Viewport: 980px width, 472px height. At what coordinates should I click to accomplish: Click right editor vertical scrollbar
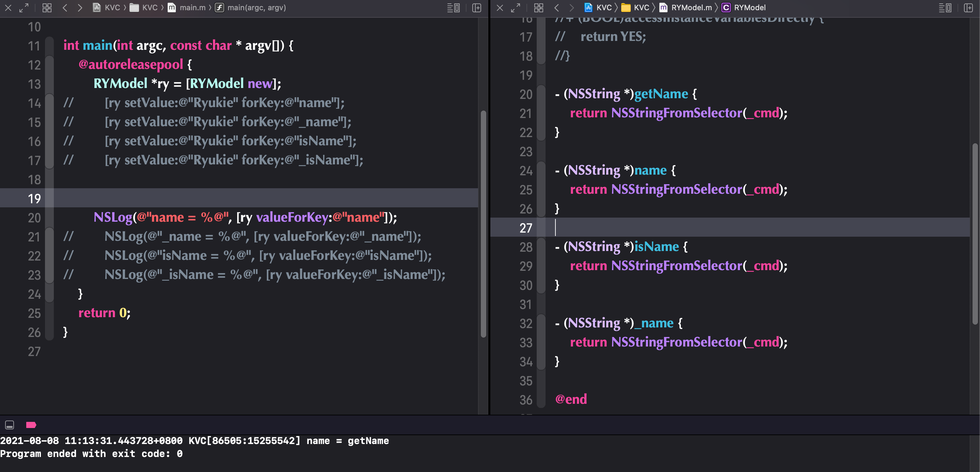click(975, 234)
